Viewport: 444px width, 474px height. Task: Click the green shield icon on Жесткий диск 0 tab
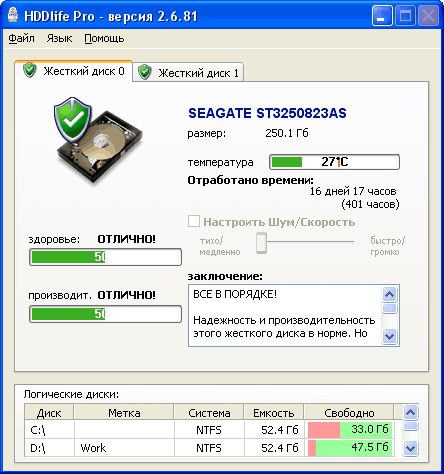click(30, 70)
